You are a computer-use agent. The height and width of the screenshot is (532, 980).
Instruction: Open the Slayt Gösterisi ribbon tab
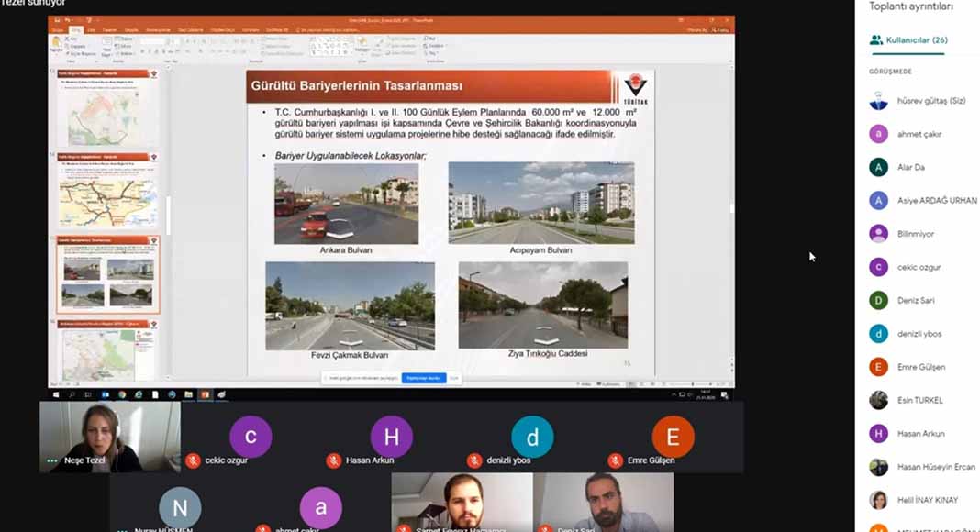coord(190,30)
